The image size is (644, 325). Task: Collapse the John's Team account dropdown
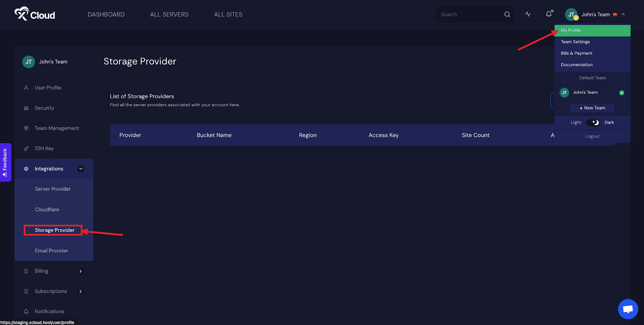tap(623, 14)
